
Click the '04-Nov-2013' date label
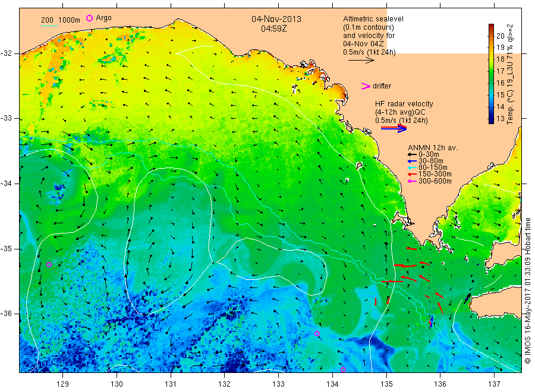[x=276, y=19]
